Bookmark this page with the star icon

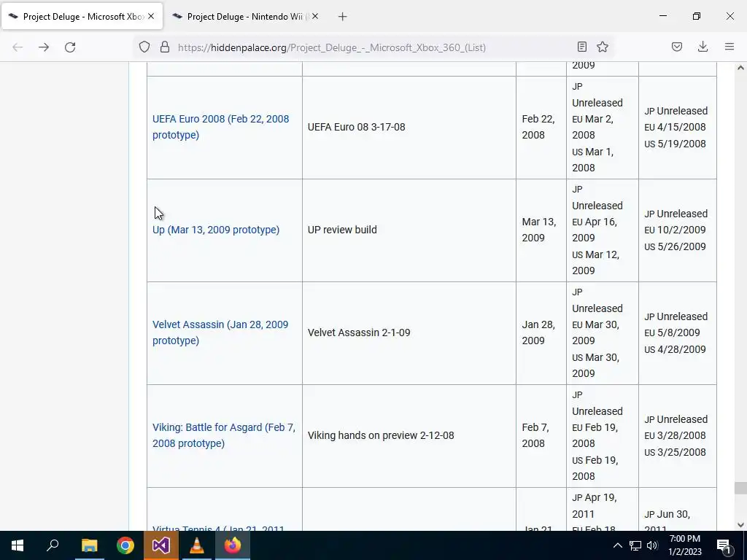(x=603, y=47)
